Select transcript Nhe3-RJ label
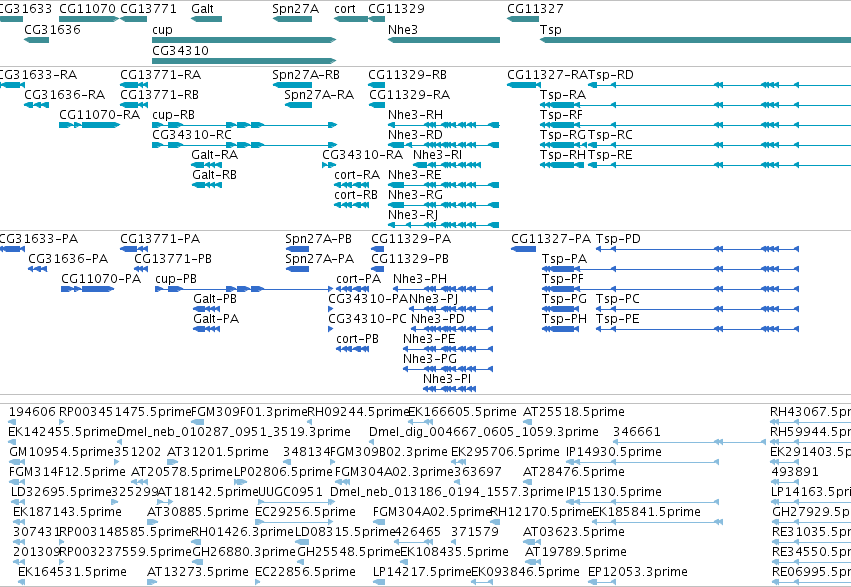 click(x=413, y=215)
